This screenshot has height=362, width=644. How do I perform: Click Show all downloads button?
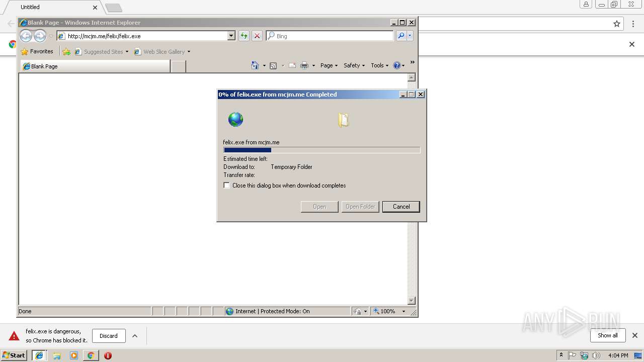click(x=607, y=335)
